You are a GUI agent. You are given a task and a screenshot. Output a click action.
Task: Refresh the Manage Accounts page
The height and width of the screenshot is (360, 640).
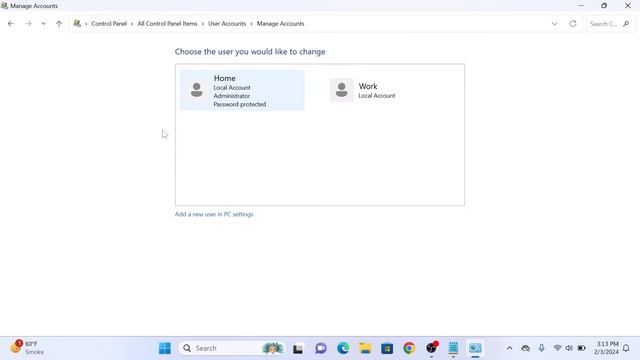(x=573, y=24)
